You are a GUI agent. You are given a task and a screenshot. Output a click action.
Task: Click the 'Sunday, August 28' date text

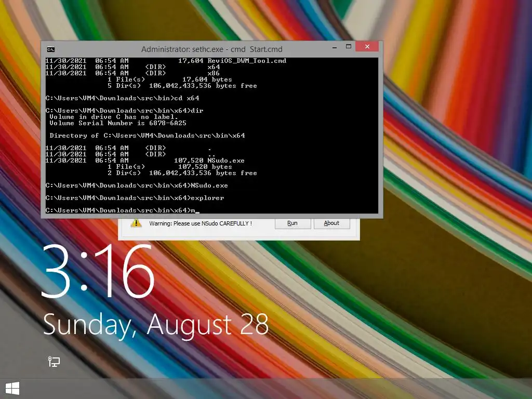pos(156,325)
